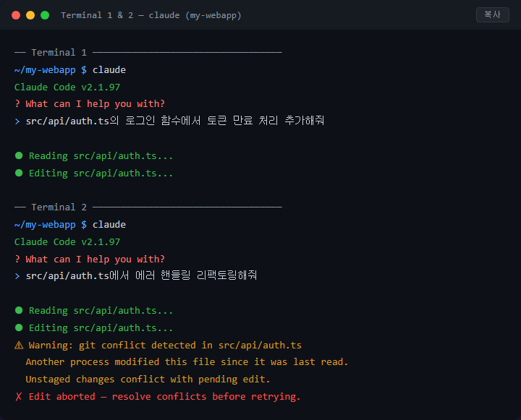The width and height of the screenshot is (521, 420).
Task: Click the Terminal 1 '~/my-webapp $ claude' prompt line
Action: point(70,70)
